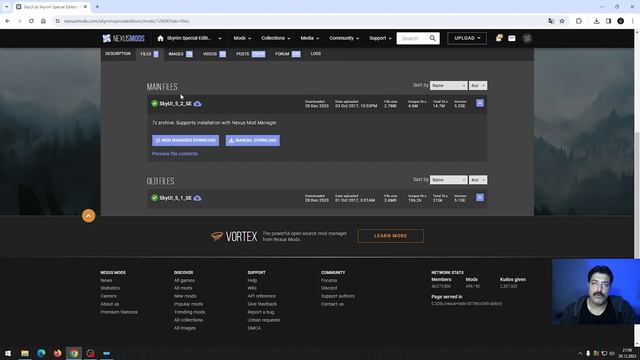The image size is (640, 360).
Task: Click the Mod Manager Download button
Action: [x=185, y=140]
